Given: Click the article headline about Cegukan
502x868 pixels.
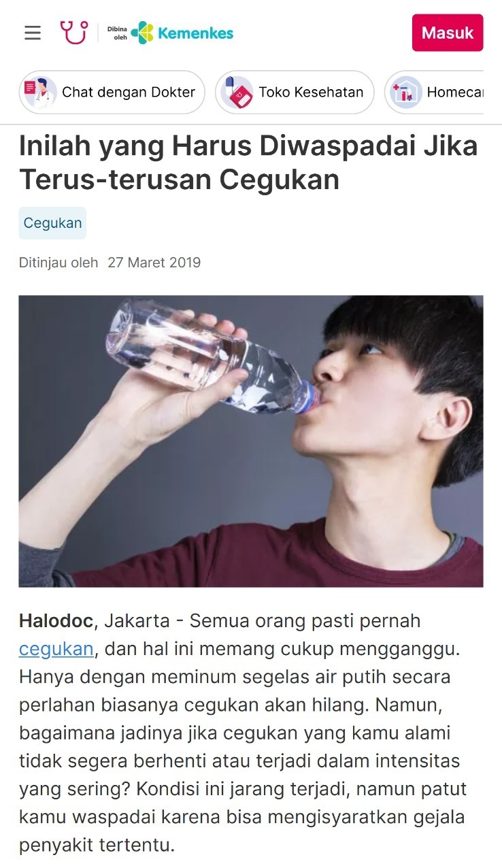Looking at the screenshot, I should 248,163.
